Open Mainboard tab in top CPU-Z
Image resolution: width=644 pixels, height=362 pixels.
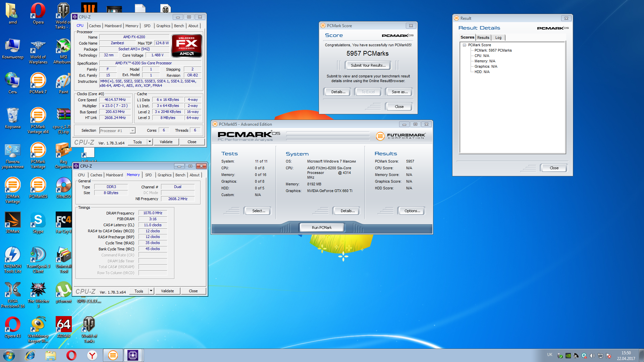point(113,26)
